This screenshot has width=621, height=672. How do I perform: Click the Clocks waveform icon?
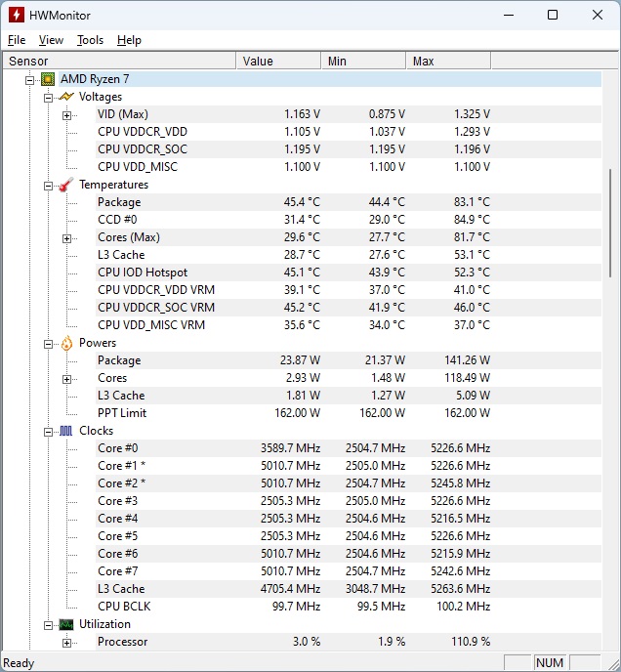66,431
